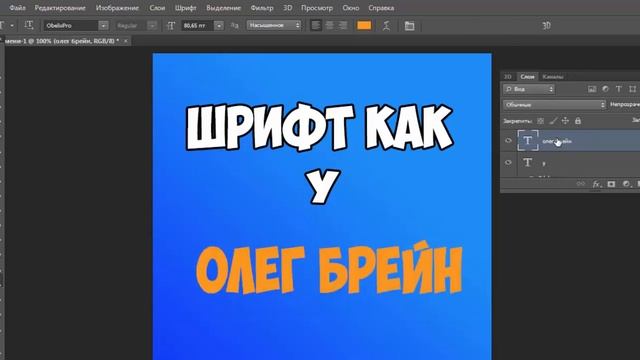This screenshot has width=640, height=360.
Task: Open the Фильтр menu
Action: coord(262,8)
